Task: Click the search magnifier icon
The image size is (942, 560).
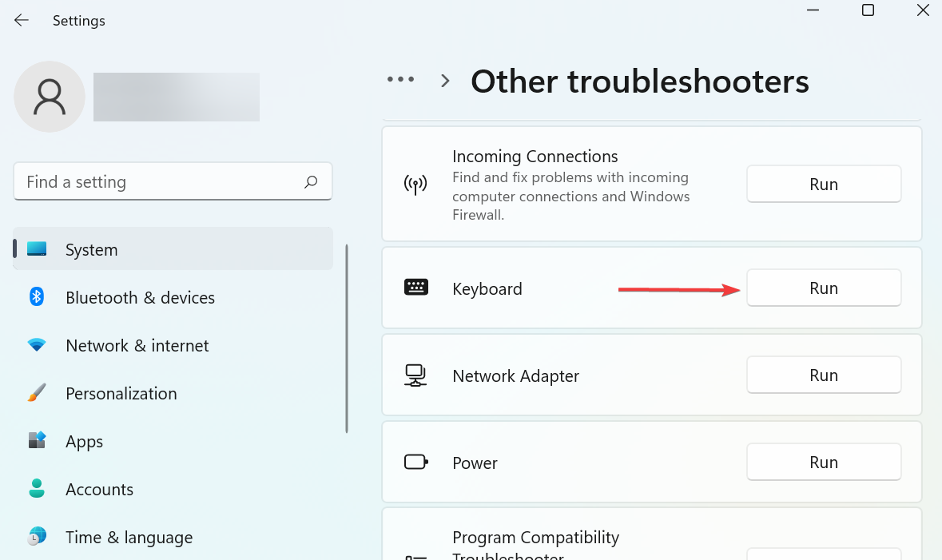Action: [311, 182]
